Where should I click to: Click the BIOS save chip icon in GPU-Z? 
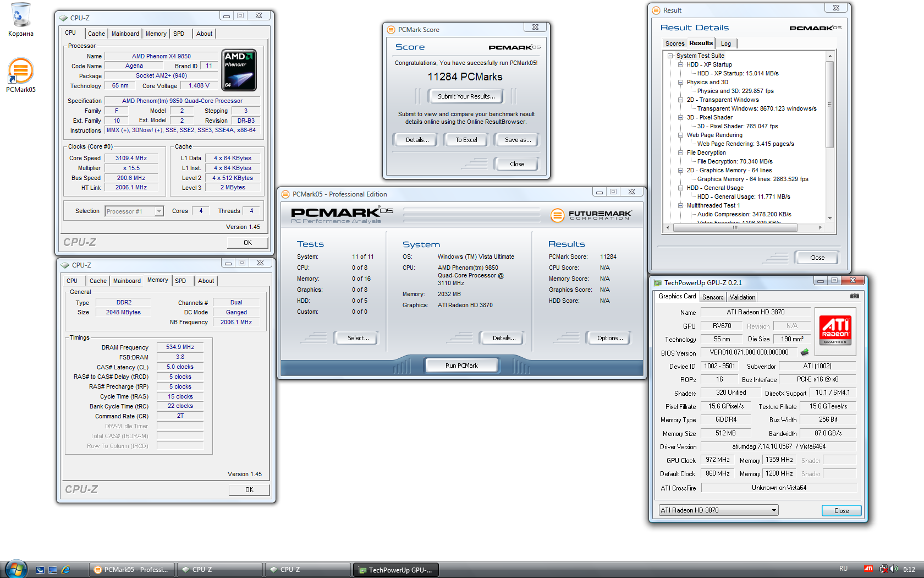point(805,352)
